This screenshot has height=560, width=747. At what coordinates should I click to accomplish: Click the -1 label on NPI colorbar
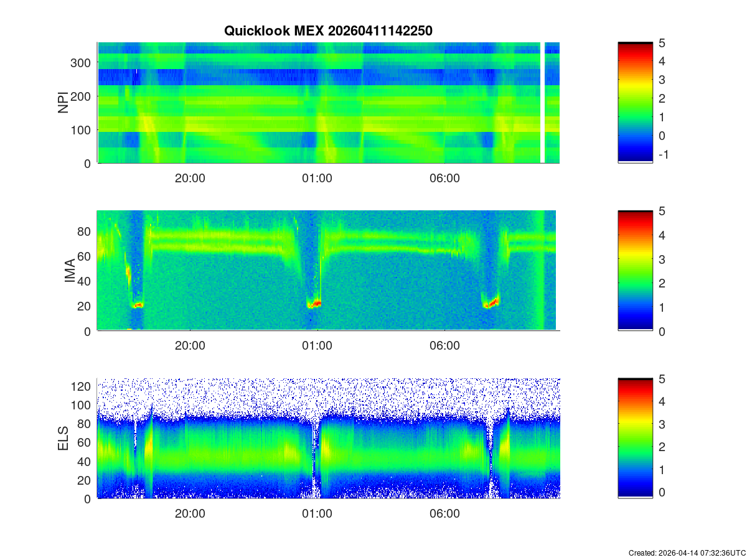click(x=662, y=154)
